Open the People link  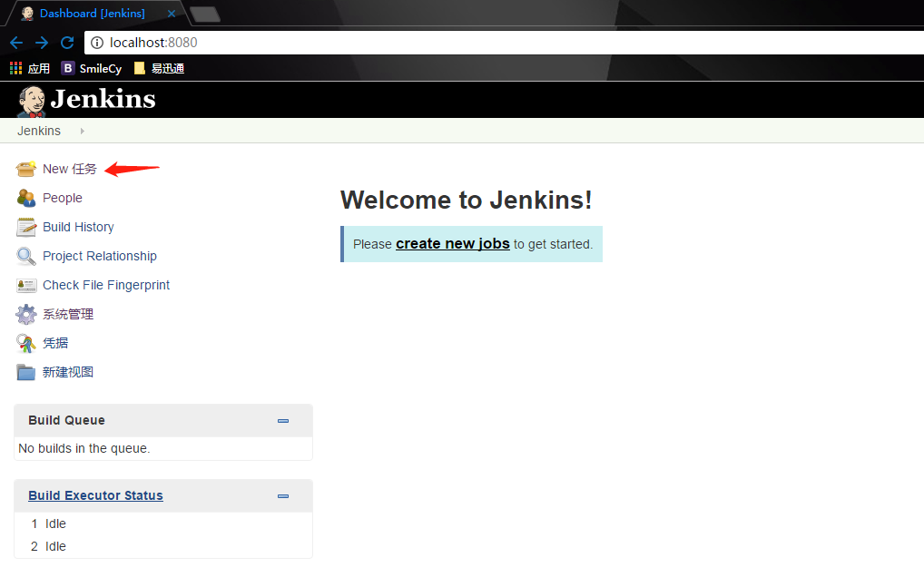point(63,198)
